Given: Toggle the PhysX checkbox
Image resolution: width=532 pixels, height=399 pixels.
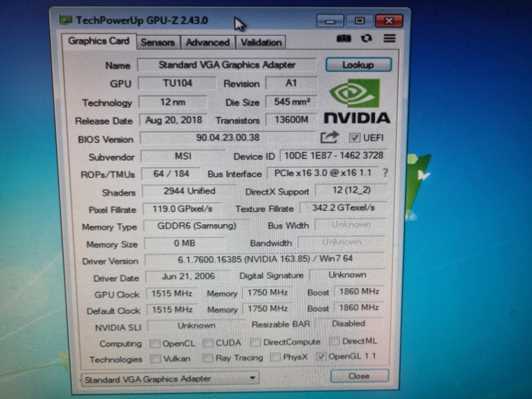Looking at the screenshot, I should [x=275, y=357].
